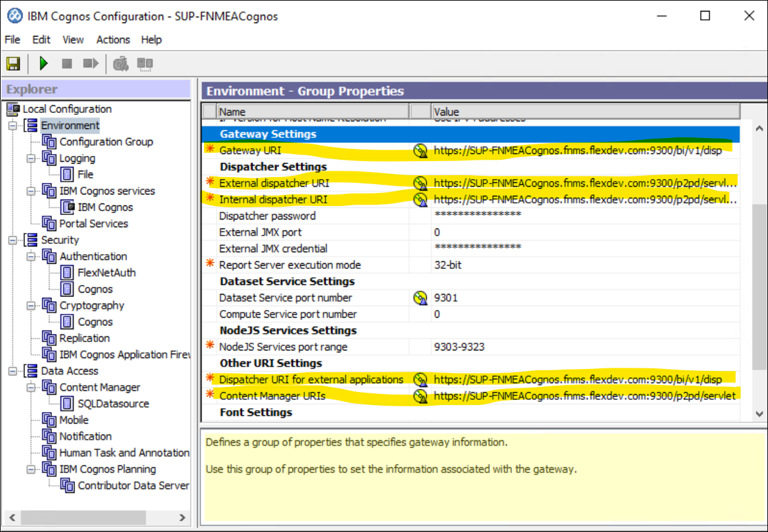Select Cognos under Cryptography
This screenshot has width=768, height=532.
click(95, 322)
